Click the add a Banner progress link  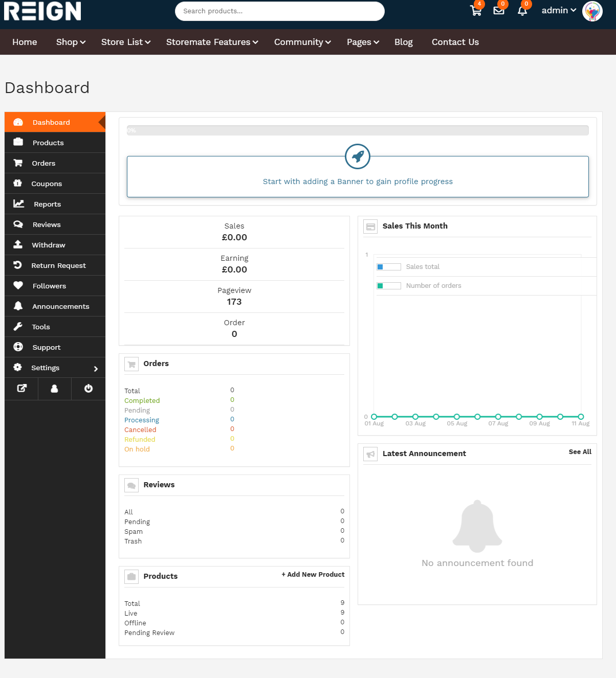point(358,182)
